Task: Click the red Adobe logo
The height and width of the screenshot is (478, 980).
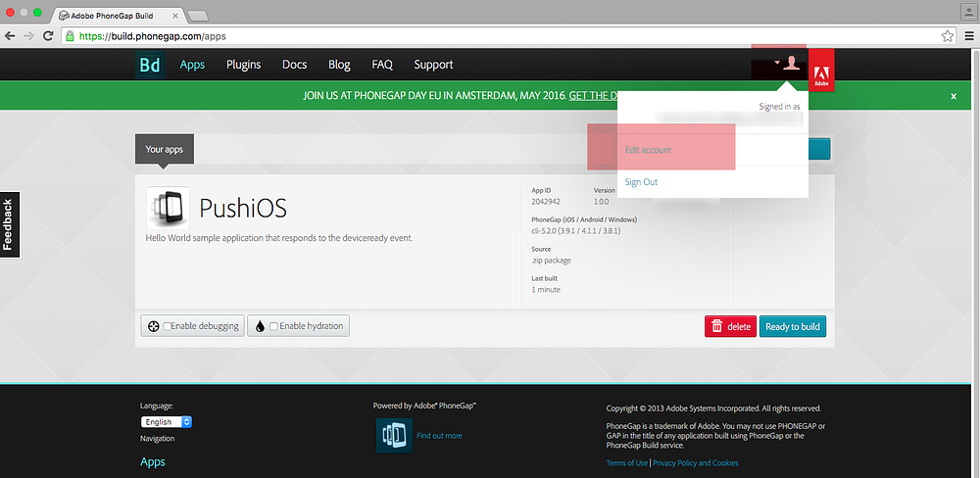Action: pos(821,70)
